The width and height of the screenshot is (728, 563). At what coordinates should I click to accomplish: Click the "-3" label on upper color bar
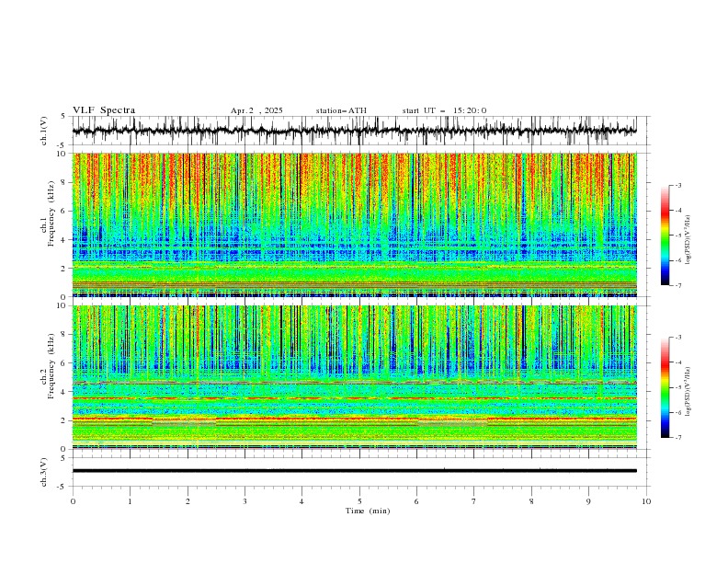[678, 185]
